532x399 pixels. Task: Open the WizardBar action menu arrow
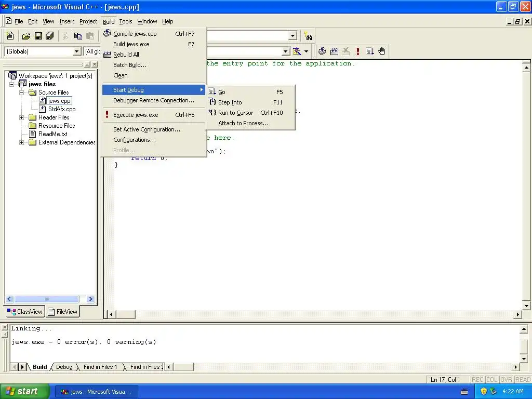[x=306, y=51]
